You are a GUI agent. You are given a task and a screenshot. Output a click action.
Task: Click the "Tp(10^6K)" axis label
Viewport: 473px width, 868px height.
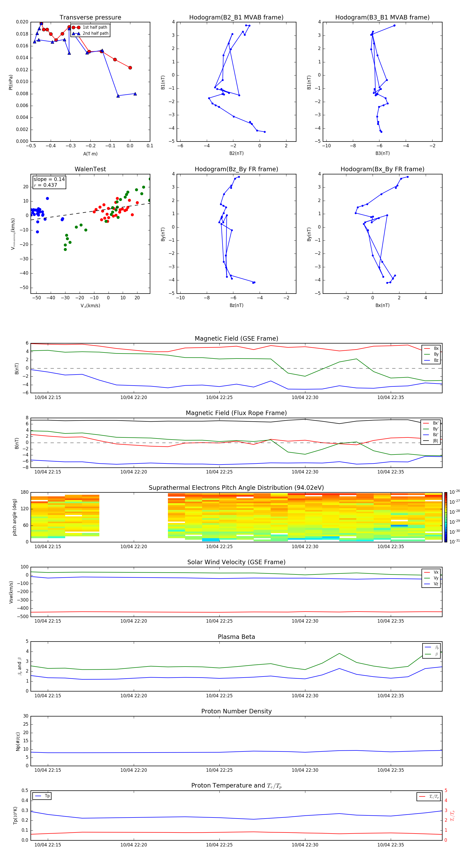pyautogui.click(x=15, y=815)
